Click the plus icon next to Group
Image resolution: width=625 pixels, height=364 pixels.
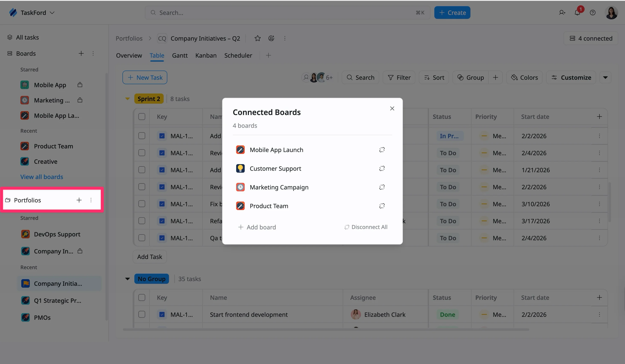coord(495,77)
